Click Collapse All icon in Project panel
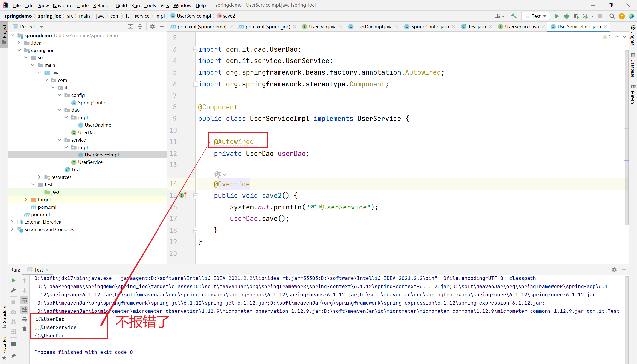 (x=140, y=27)
